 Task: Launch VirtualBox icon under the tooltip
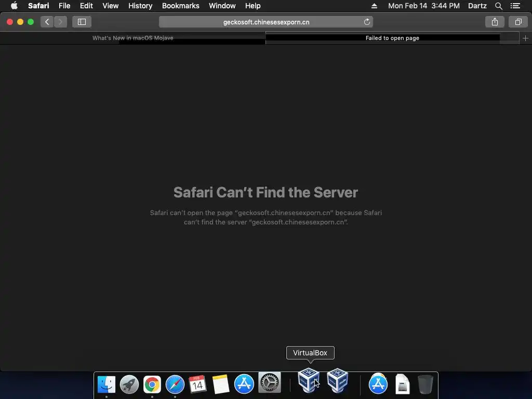(309, 380)
